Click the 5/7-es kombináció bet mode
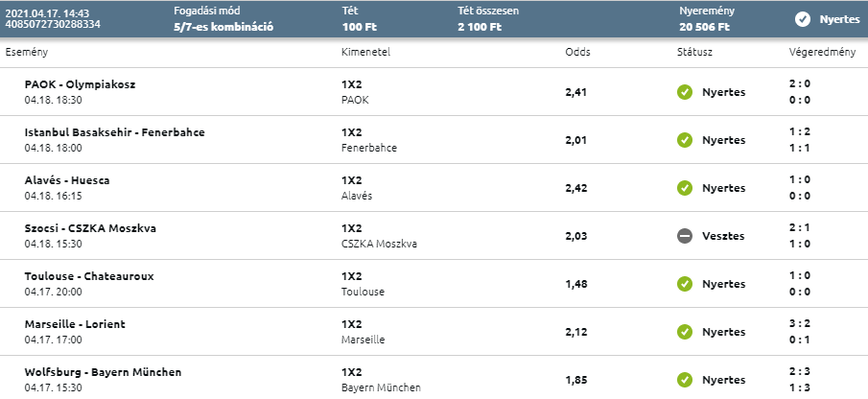This screenshot has width=868, height=399. click(x=223, y=27)
